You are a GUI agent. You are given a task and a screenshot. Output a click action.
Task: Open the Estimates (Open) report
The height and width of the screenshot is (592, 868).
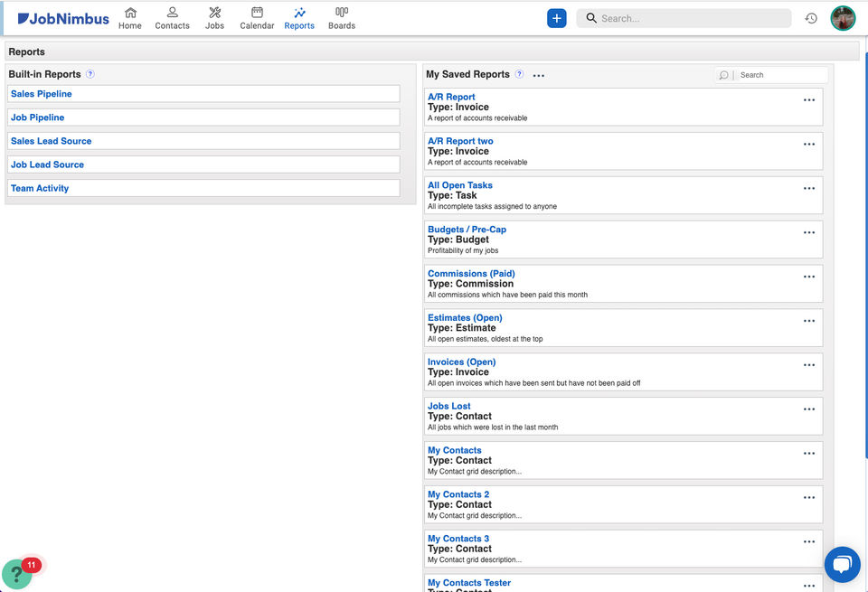coord(465,317)
